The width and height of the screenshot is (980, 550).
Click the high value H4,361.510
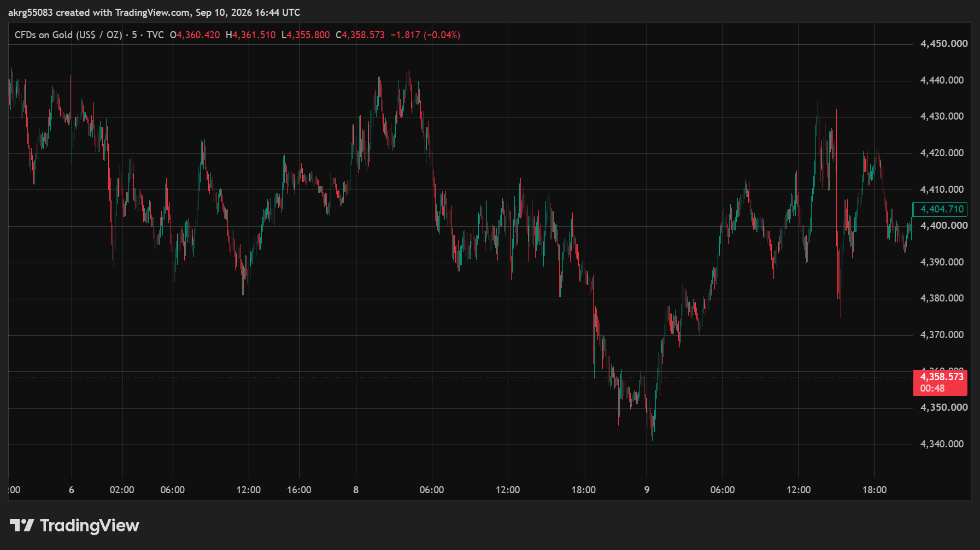click(250, 35)
